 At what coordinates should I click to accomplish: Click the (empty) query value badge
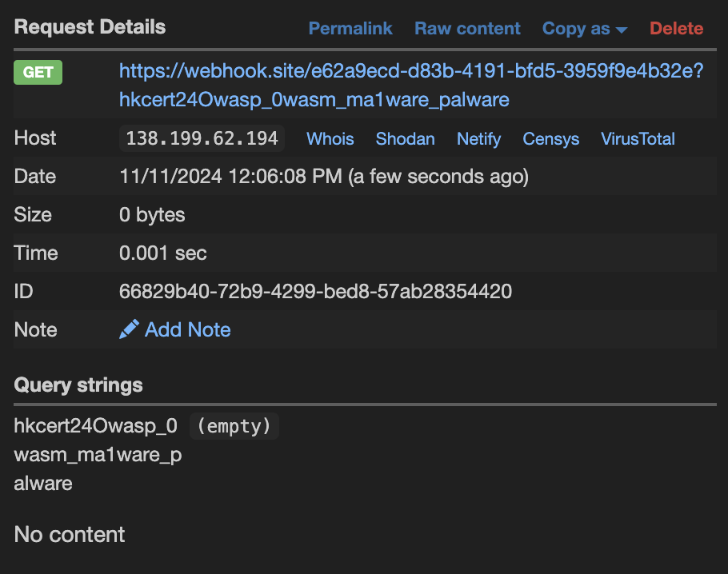click(x=234, y=426)
